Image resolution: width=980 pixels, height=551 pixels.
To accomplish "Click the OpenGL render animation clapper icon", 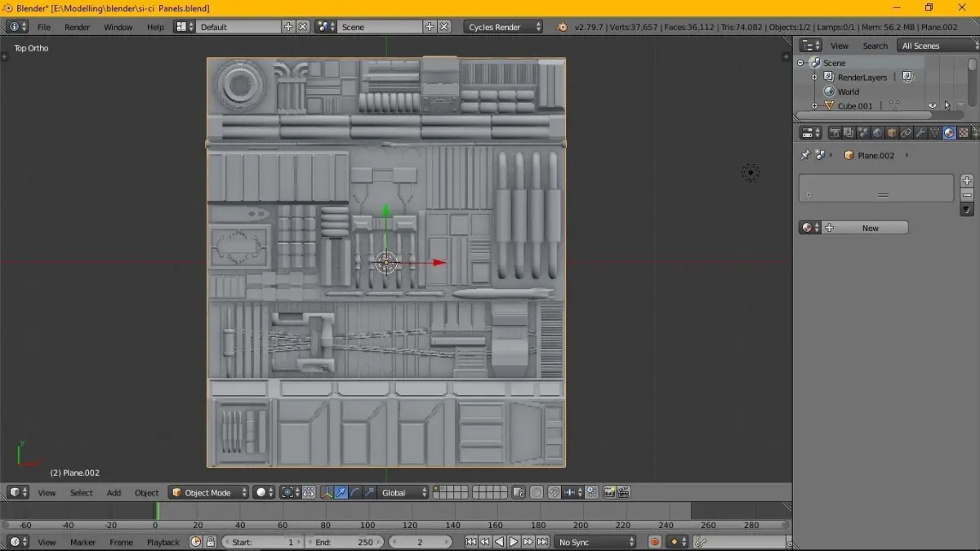I will (x=624, y=492).
